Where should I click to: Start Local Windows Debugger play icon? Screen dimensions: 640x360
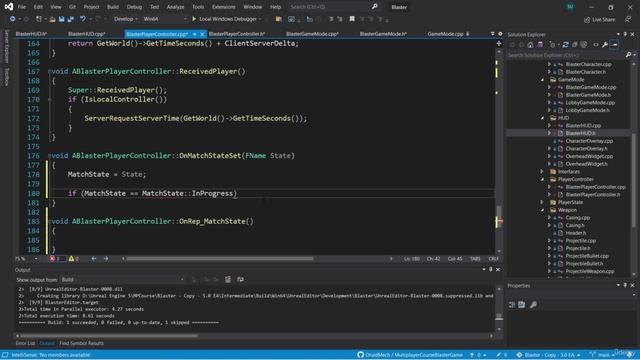[x=194, y=19]
